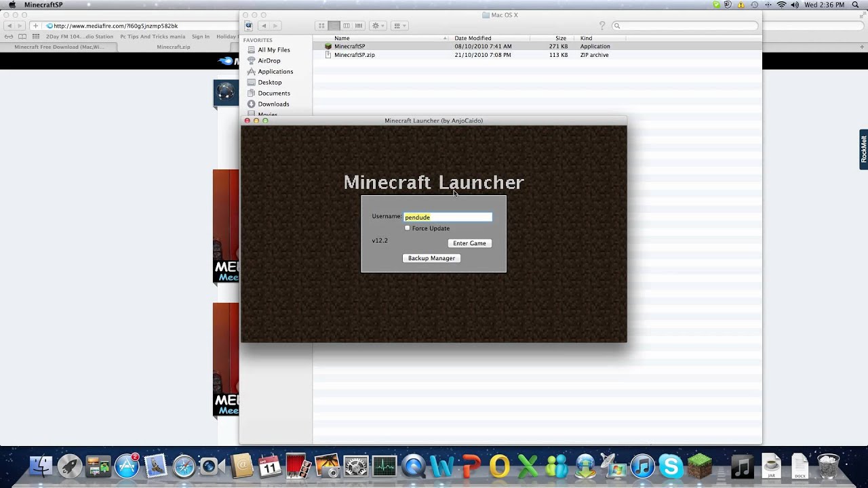
Task: Select the MinecraftSP.zip file row
Action: (x=537, y=55)
